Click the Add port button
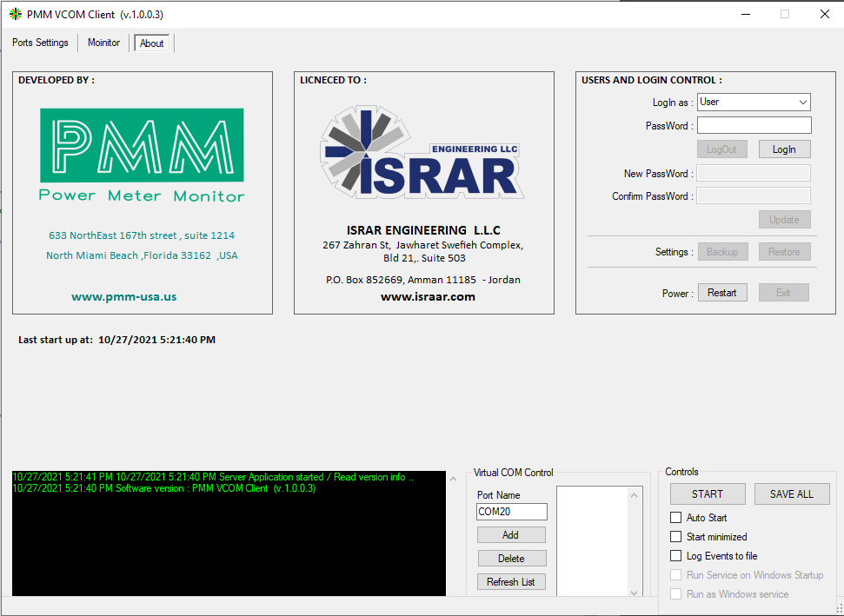The image size is (844, 616). [511, 534]
